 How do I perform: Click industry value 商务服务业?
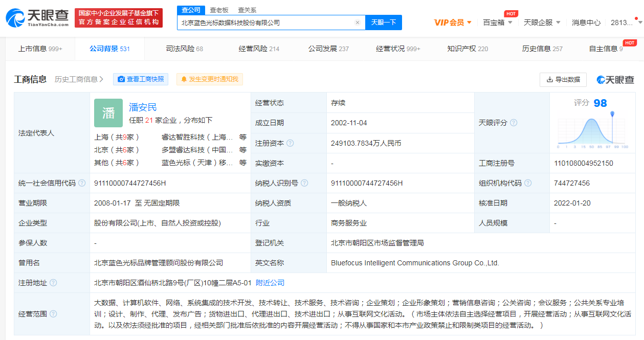[349, 223]
